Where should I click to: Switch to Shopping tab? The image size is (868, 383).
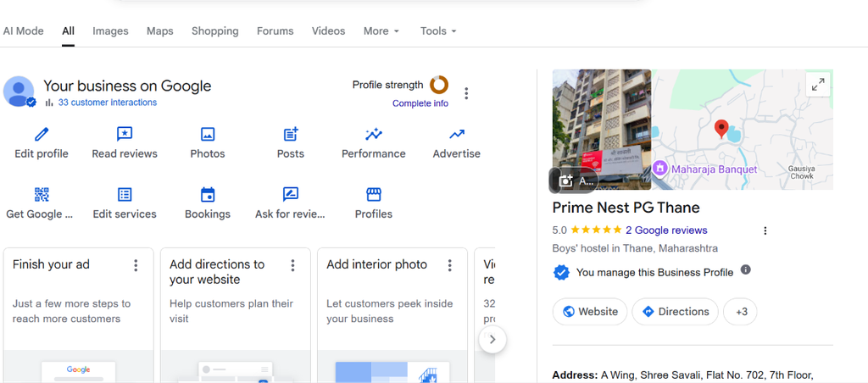point(214,31)
